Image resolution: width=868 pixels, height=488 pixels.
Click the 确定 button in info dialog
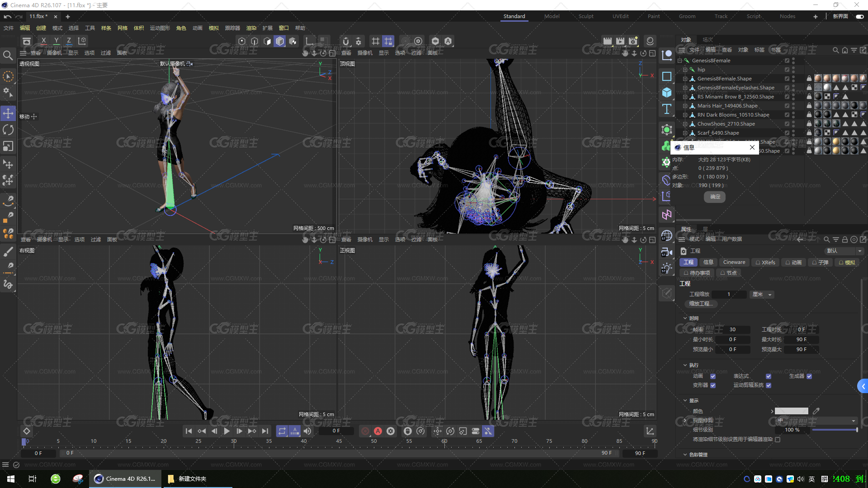715,197
